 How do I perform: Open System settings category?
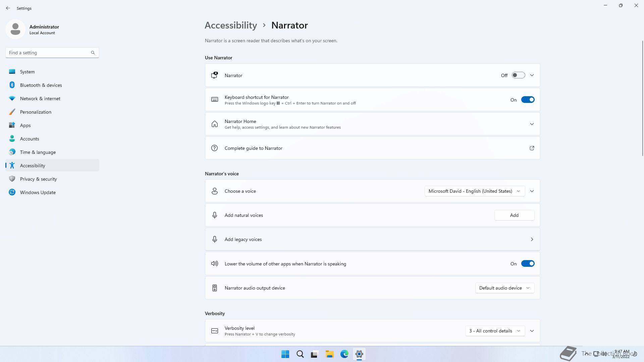52,72
